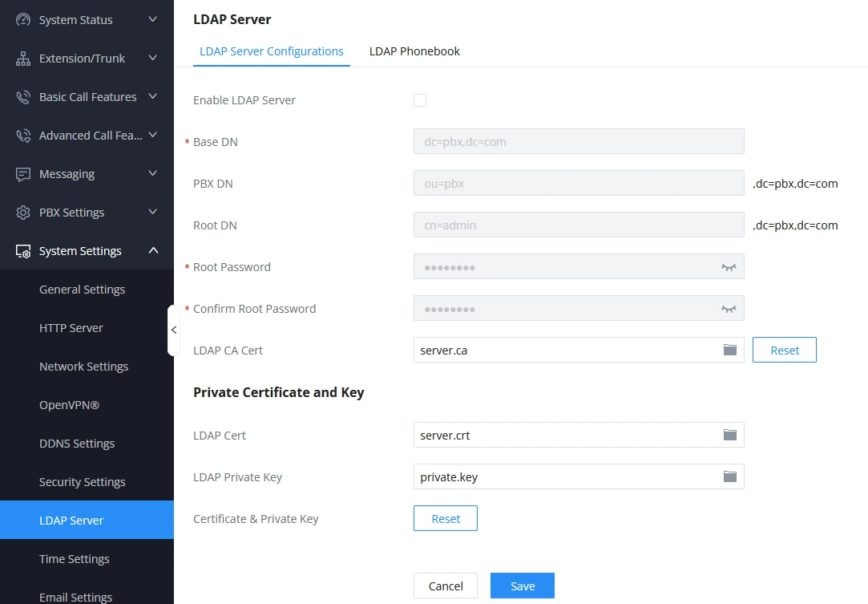Click the Messaging chat icon
Viewport: 868px width, 604px height.
click(23, 174)
